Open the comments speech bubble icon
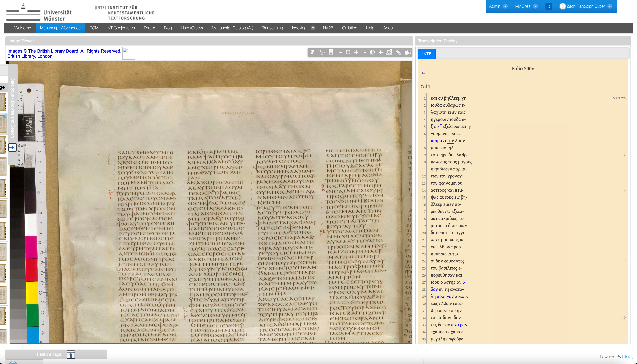The image size is (637, 364). click(x=408, y=52)
